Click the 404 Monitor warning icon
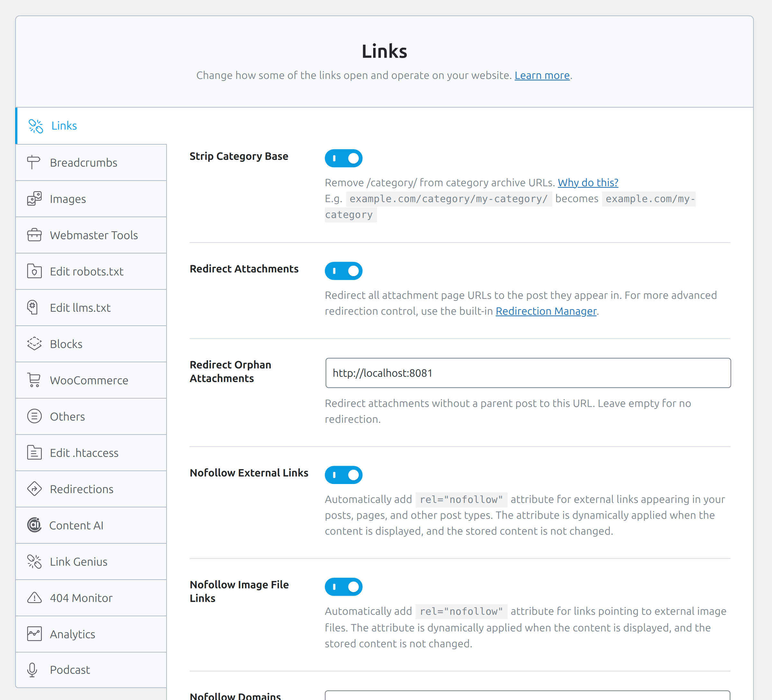This screenshot has width=772, height=700. [34, 598]
